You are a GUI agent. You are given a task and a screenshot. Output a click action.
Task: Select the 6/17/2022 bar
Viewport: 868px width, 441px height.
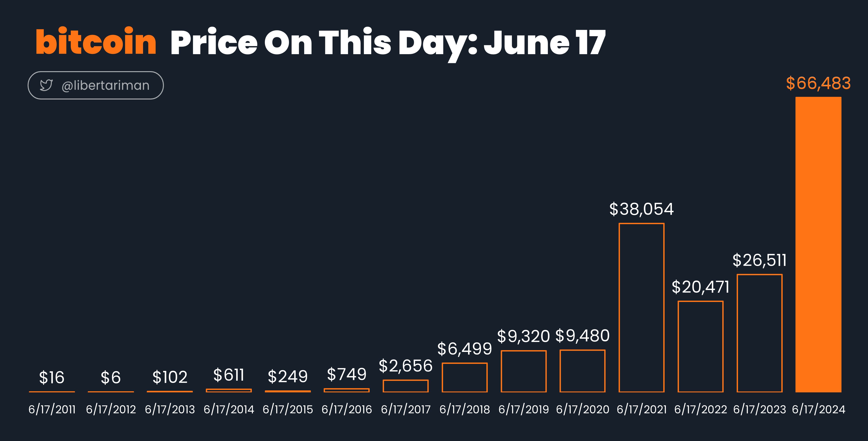(700, 347)
